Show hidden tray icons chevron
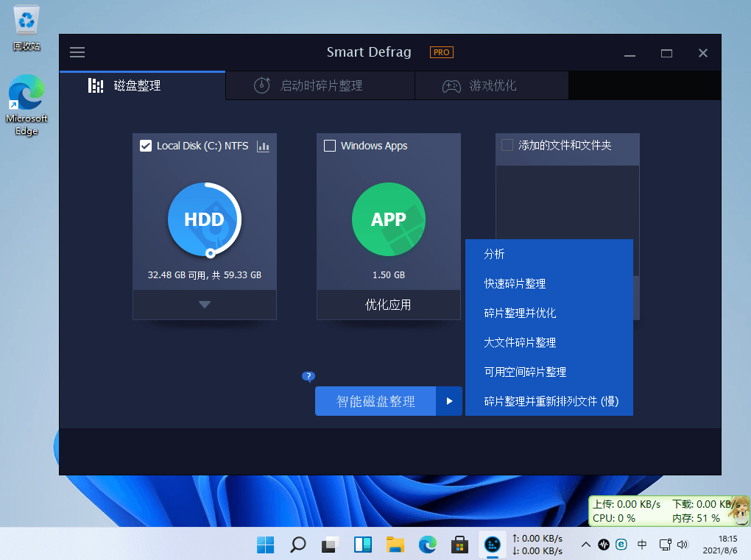This screenshot has height=560, width=751. coord(586,545)
